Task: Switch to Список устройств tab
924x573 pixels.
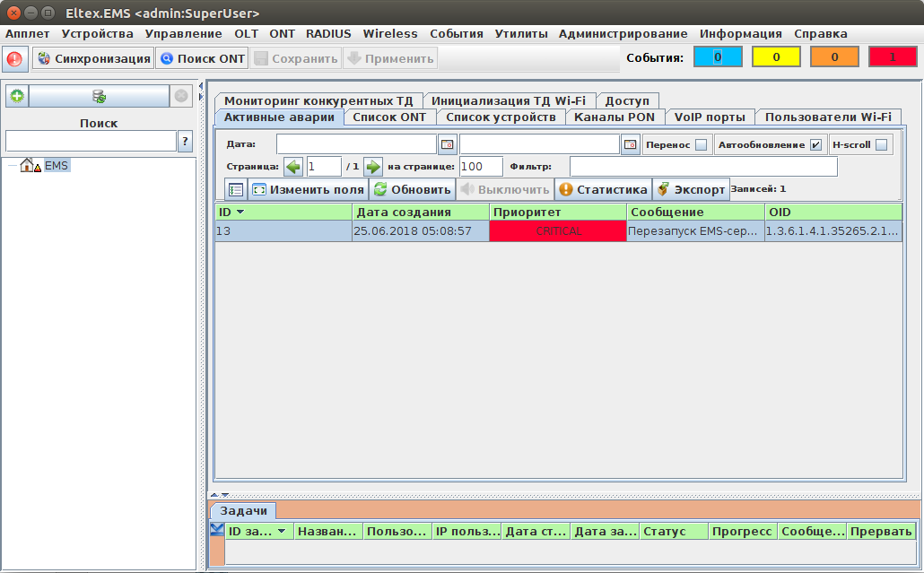Action: pos(501,117)
